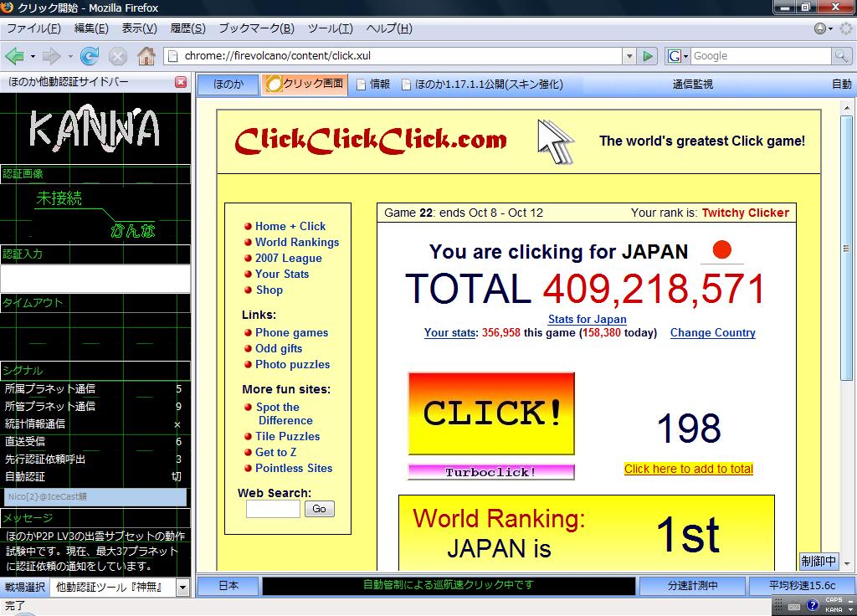Open the 2007 League link

288,258
